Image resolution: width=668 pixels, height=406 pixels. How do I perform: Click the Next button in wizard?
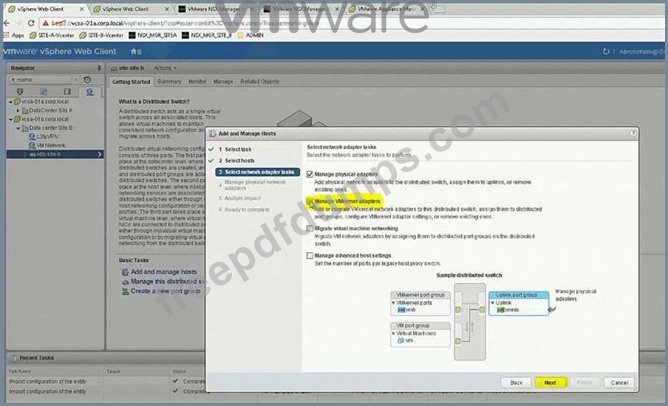tap(550, 383)
